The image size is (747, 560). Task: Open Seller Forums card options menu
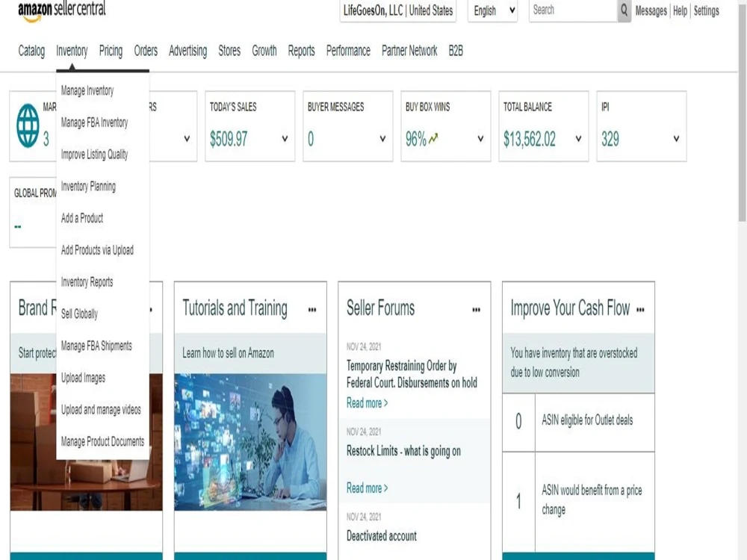coord(476,310)
